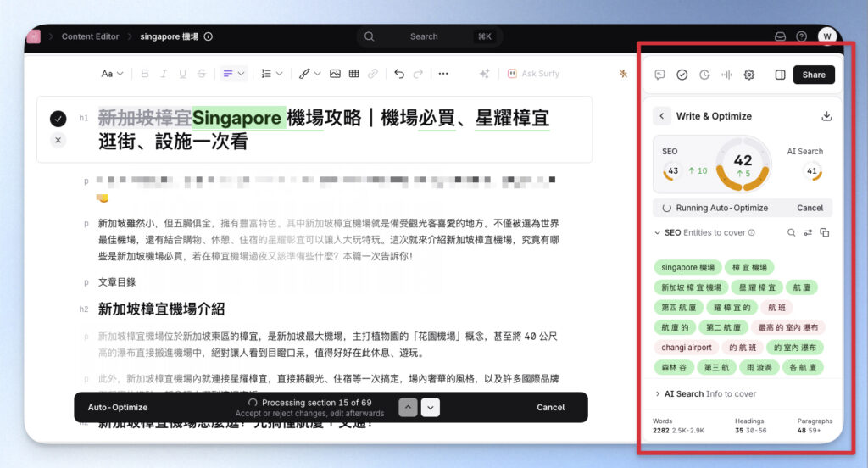The width and height of the screenshot is (868, 468).
Task: Open the user avatar W menu
Action: [827, 36]
